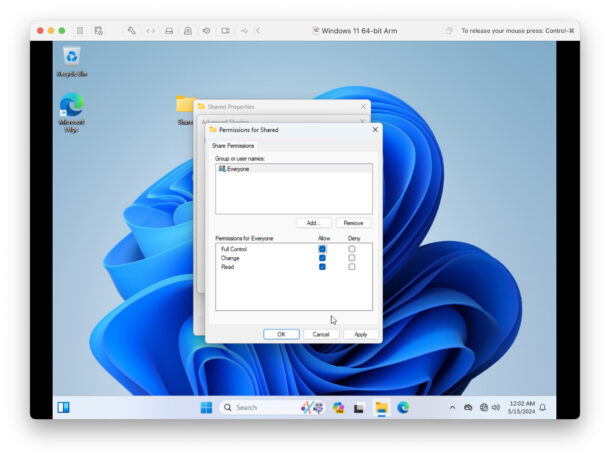Open File Explorer in the taskbar
610x459 pixels.
pyautogui.click(x=381, y=407)
